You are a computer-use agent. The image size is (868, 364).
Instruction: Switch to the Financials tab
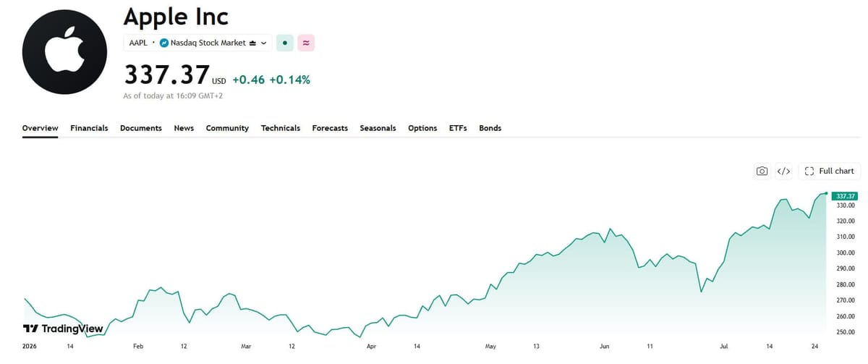pos(89,128)
